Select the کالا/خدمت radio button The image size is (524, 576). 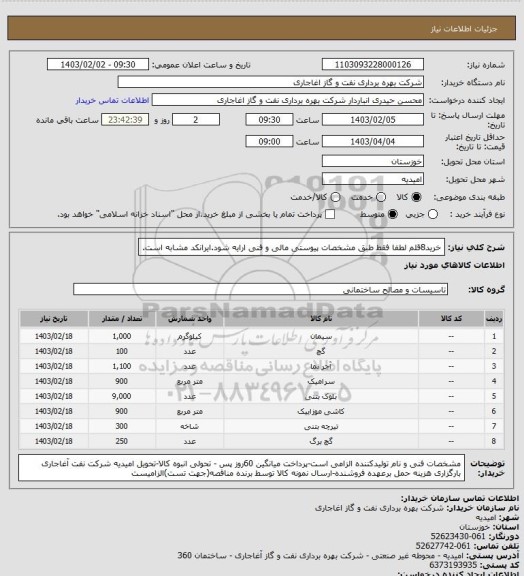pos(335,197)
